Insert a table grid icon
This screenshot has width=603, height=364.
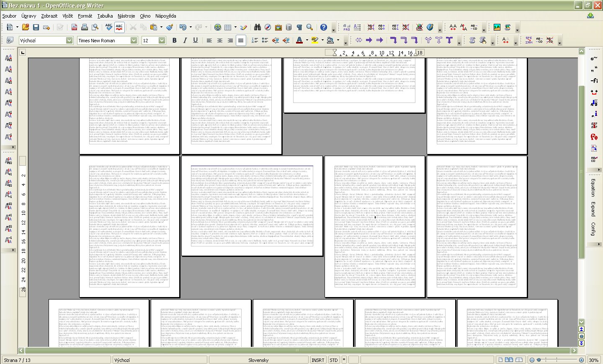click(228, 27)
